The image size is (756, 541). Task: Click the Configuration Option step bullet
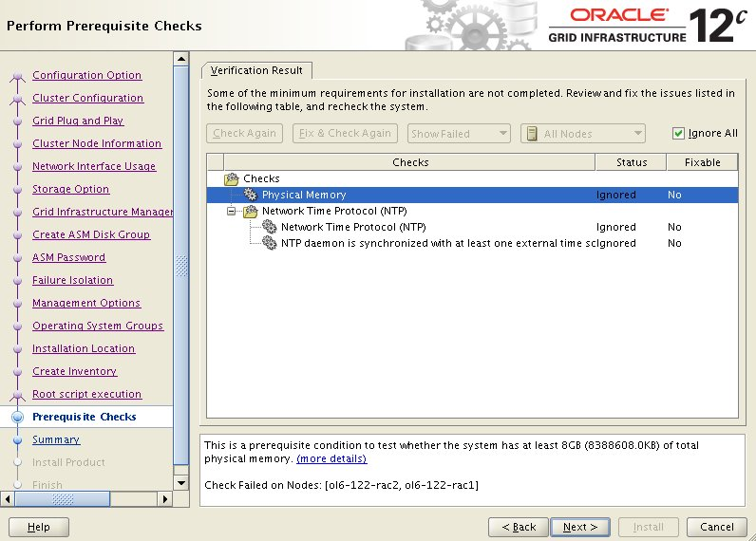(x=17, y=76)
